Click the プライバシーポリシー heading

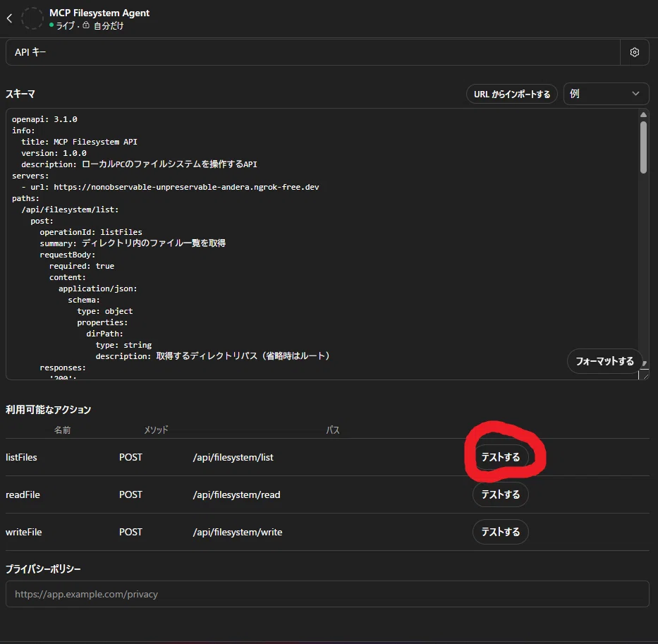(43, 569)
